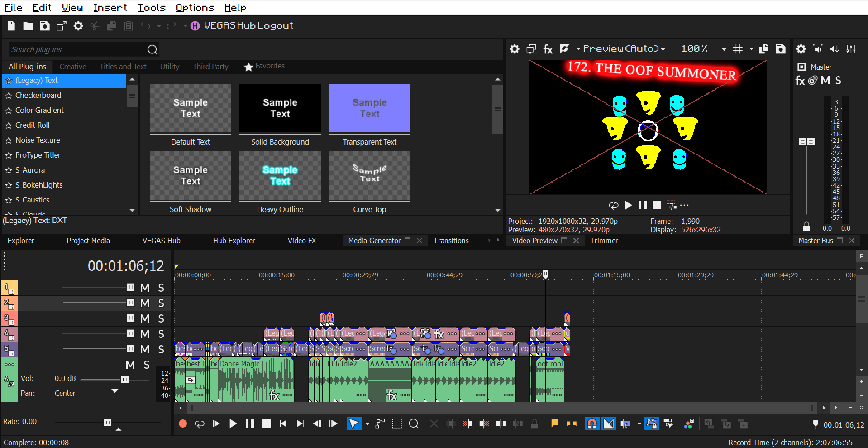Solo track 4
868x448 pixels.
pyautogui.click(x=161, y=334)
